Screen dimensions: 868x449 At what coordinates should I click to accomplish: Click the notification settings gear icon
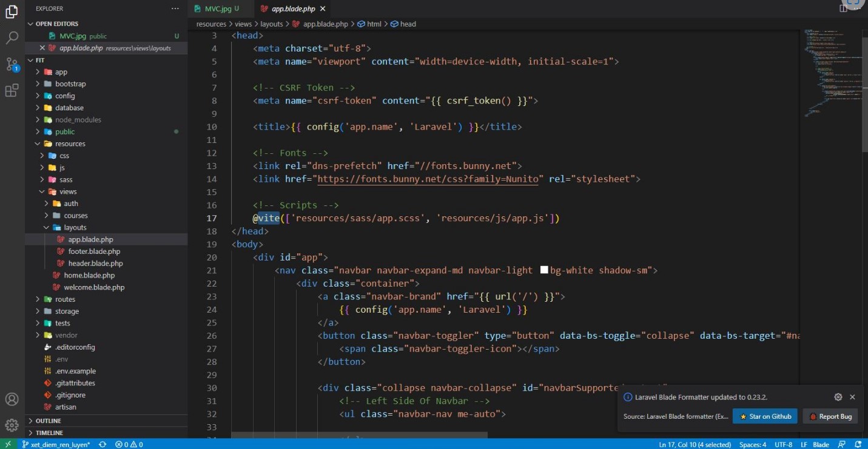tap(838, 397)
